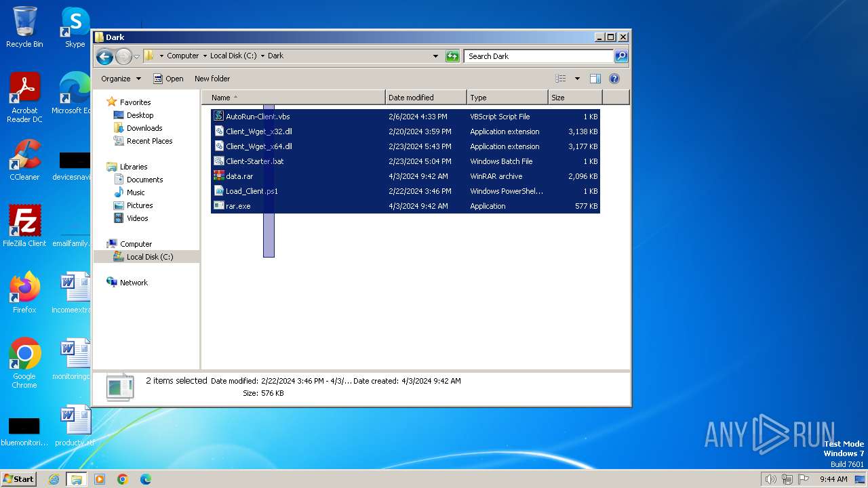Click the volume speaker tray icon
The width and height of the screenshot is (868, 488).
pos(770,479)
